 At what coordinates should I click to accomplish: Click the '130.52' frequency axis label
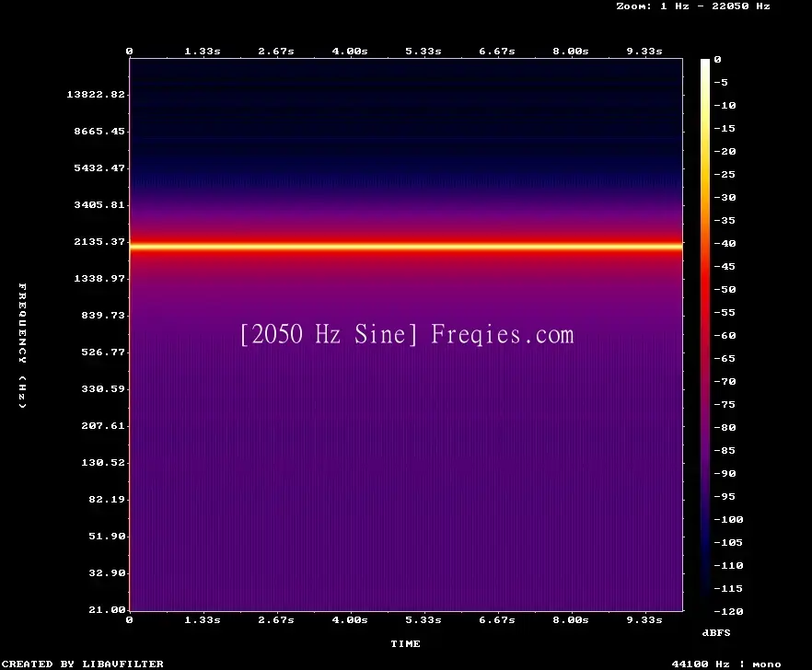pyautogui.click(x=103, y=462)
